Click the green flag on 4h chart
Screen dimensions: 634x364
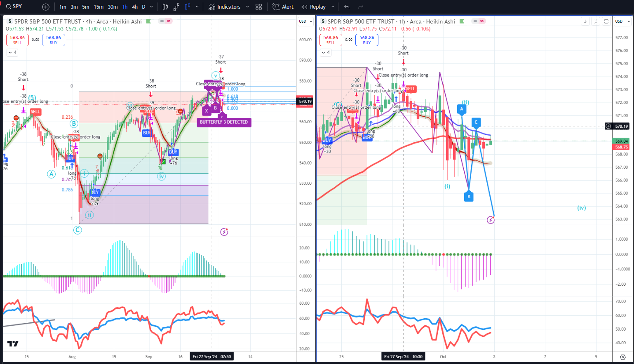(x=148, y=21)
